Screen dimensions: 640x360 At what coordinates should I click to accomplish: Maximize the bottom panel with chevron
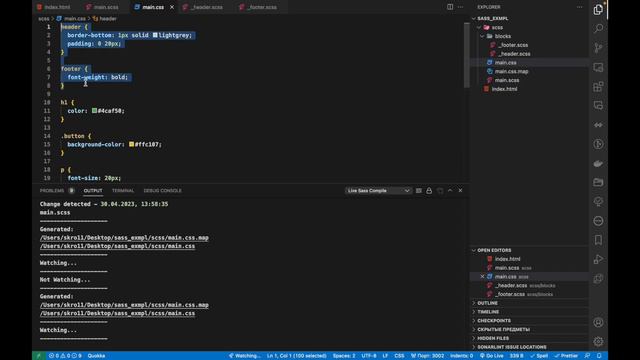pos(450,191)
